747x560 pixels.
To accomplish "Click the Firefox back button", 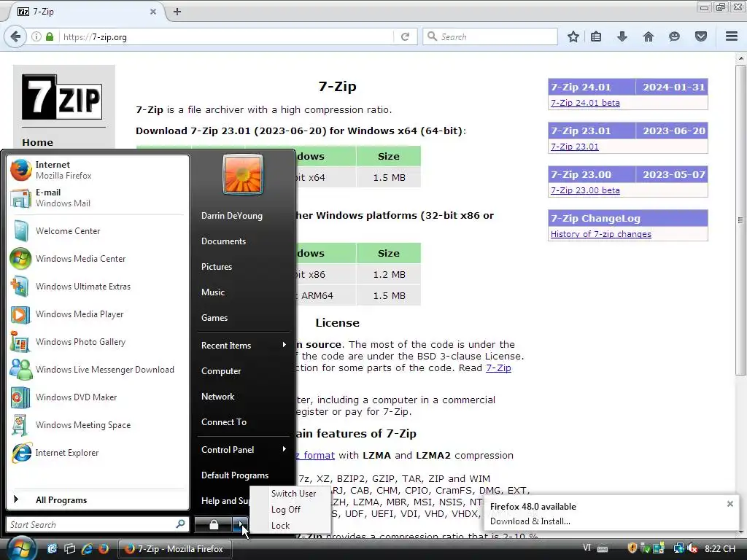I will pyautogui.click(x=15, y=36).
